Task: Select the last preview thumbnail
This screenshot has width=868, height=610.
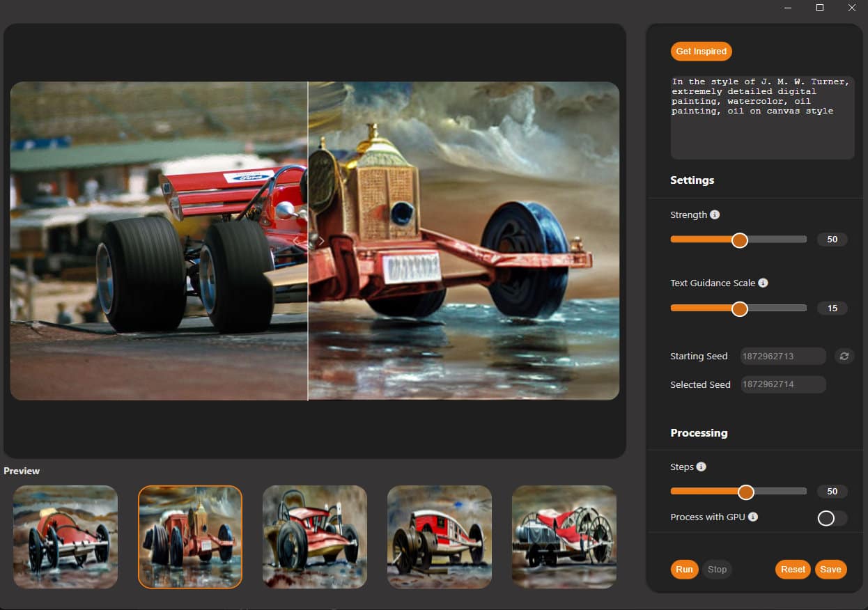Action: 564,536
